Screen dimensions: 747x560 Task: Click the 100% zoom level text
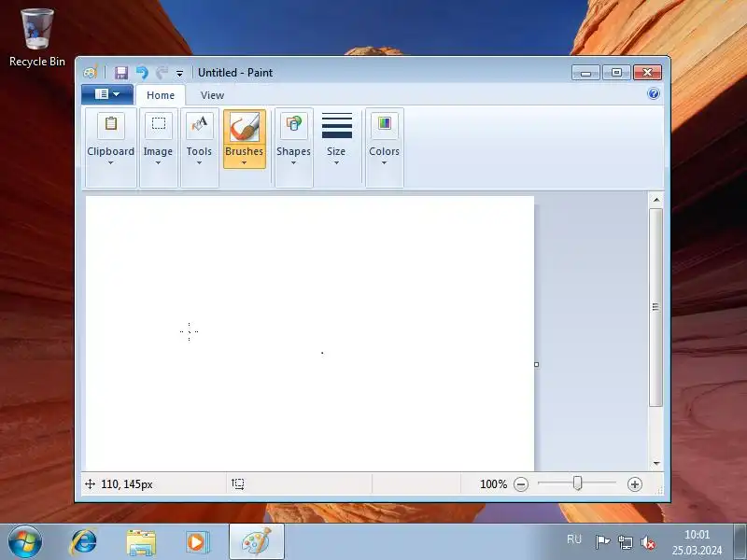coord(494,484)
